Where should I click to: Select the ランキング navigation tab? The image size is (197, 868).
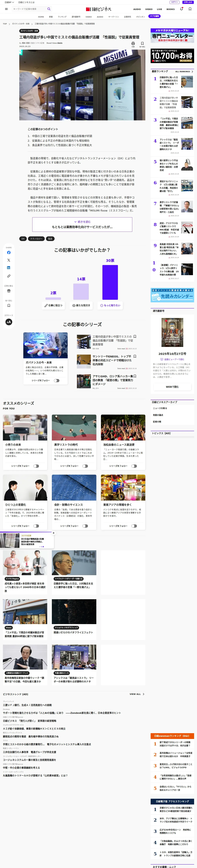(x=62, y=16)
